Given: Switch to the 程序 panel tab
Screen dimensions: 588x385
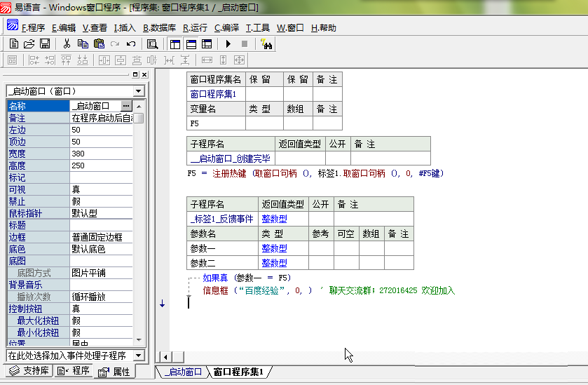Looking at the screenshot, I should pos(74,371).
